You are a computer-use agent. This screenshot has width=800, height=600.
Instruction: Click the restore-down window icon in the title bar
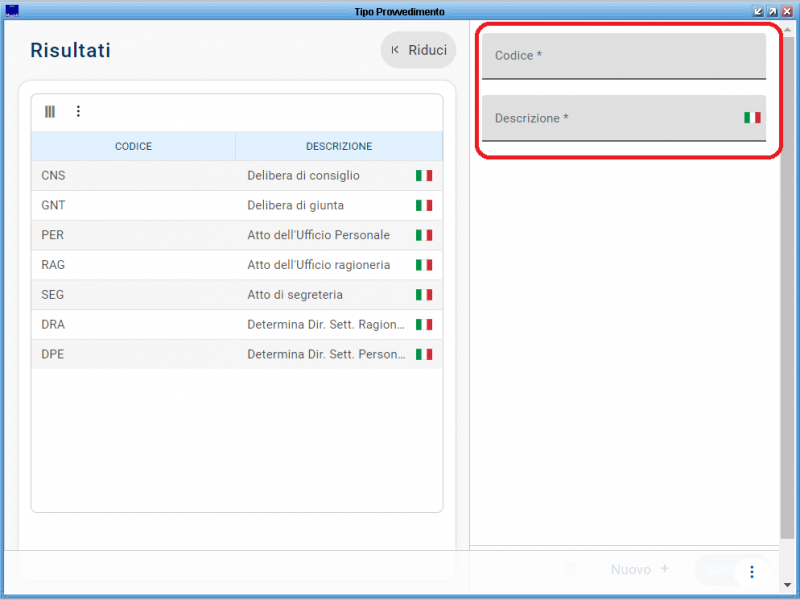[x=758, y=11]
